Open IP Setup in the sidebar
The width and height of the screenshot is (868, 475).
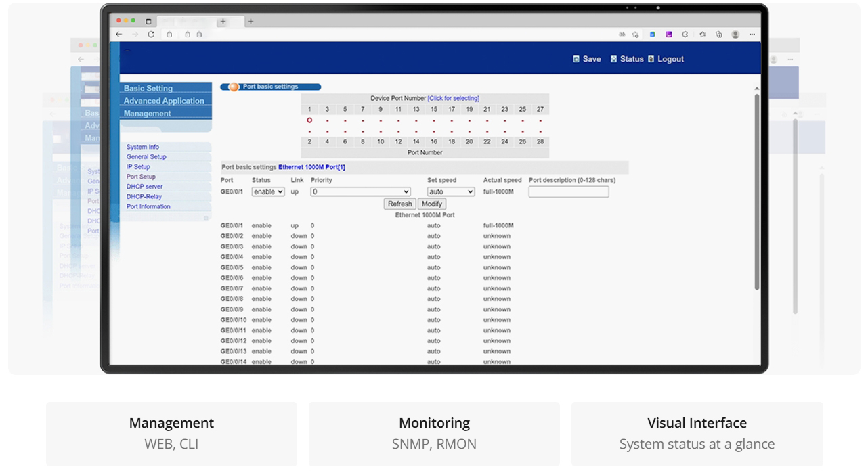coord(138,167)
